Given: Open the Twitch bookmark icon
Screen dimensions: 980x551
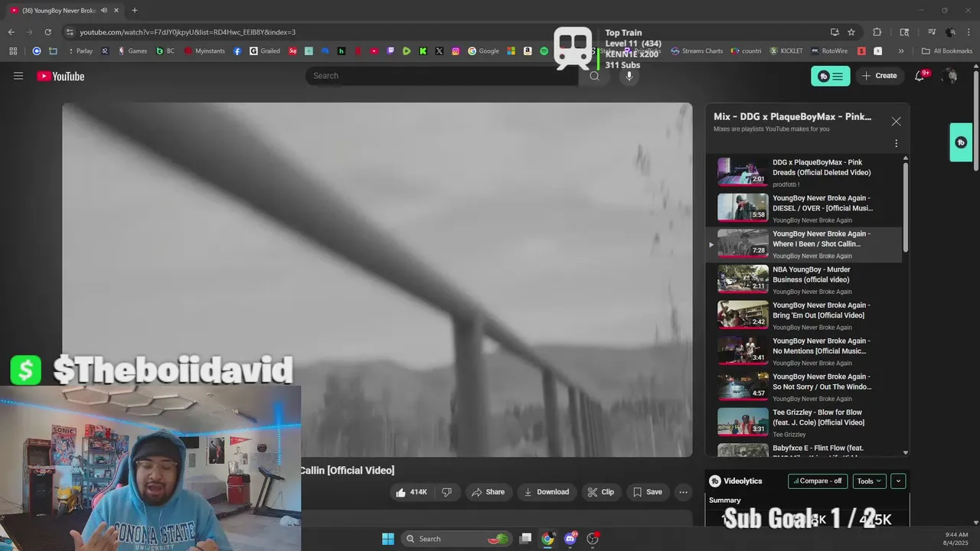Looking at the screenshot, I should [x=390, y=51].
